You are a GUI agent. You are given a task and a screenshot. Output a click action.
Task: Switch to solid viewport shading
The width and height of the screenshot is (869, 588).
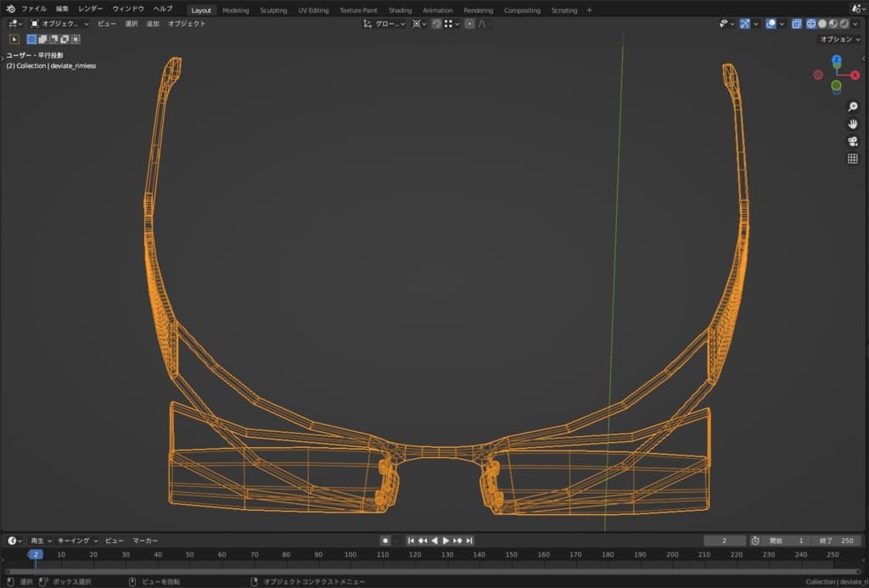(821, 24)
